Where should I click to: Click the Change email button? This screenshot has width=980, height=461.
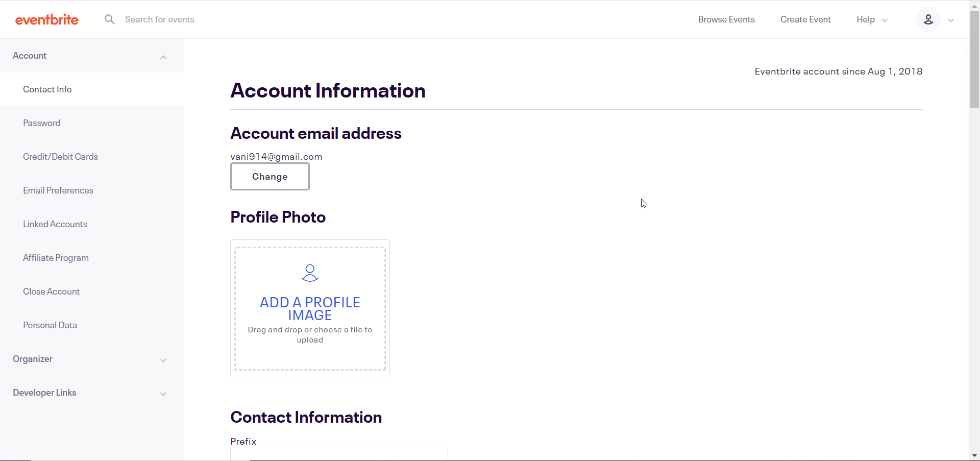point(270,177)
